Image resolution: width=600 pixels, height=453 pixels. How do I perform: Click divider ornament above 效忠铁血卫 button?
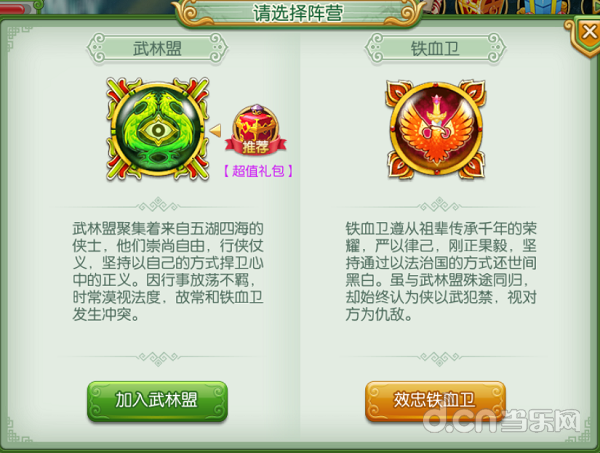[x=439, y=358]
